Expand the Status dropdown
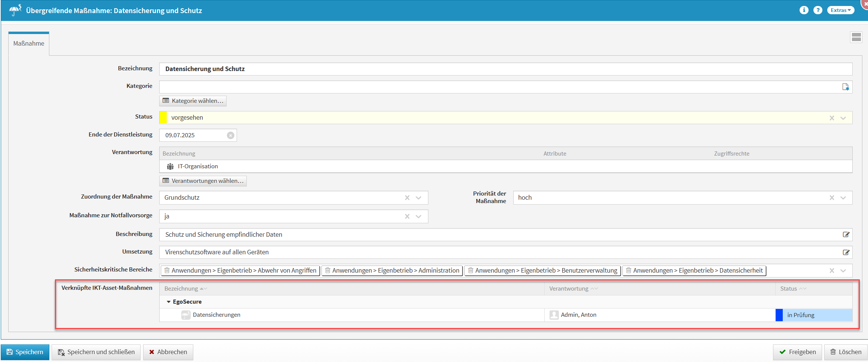Viewport: 868px width, 362px height. click(843, 118)
